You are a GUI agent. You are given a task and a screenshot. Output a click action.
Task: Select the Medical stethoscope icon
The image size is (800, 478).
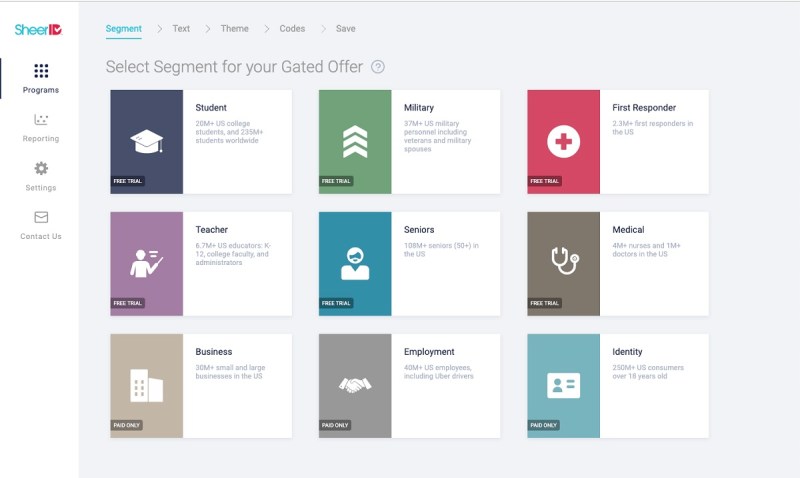(564, 260)
